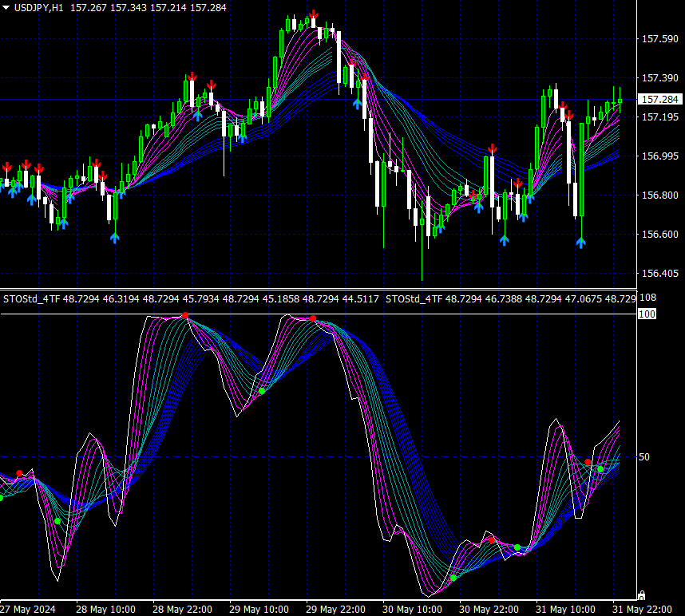Image resolution: width=685 pixels, height=616 pixels.
Task: Click price scale value 157.390
Action: tap(659, 77)
